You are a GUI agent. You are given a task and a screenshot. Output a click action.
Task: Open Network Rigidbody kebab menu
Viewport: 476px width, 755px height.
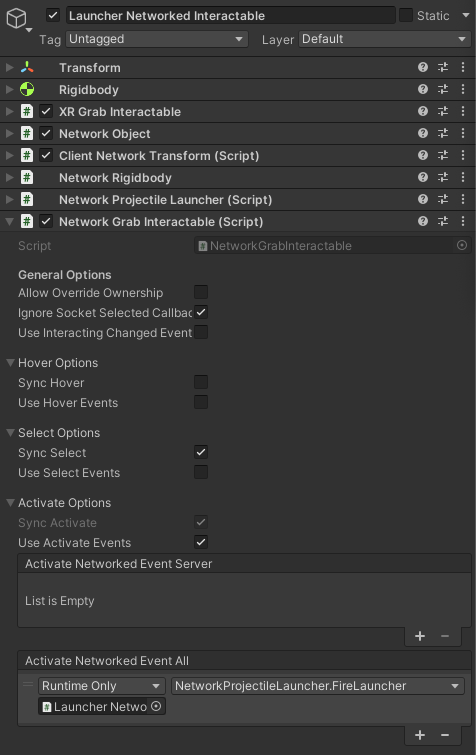point(463,177)
